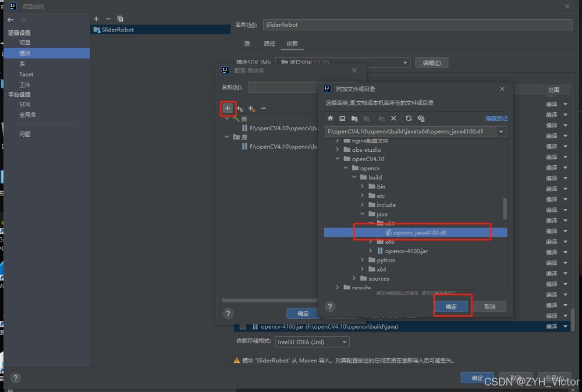582x392 pixels.
Task: Confirm with 确定 in attach files dialog
Action: [451, 307]
